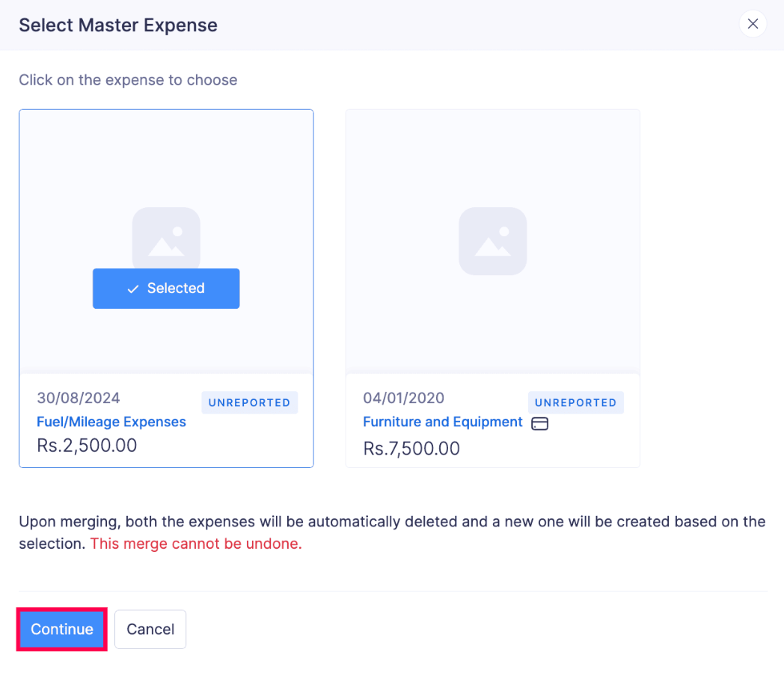Open the Fuel/Mileage Expenses category link
Screen dimensions: 784x676
pos(111,422)
